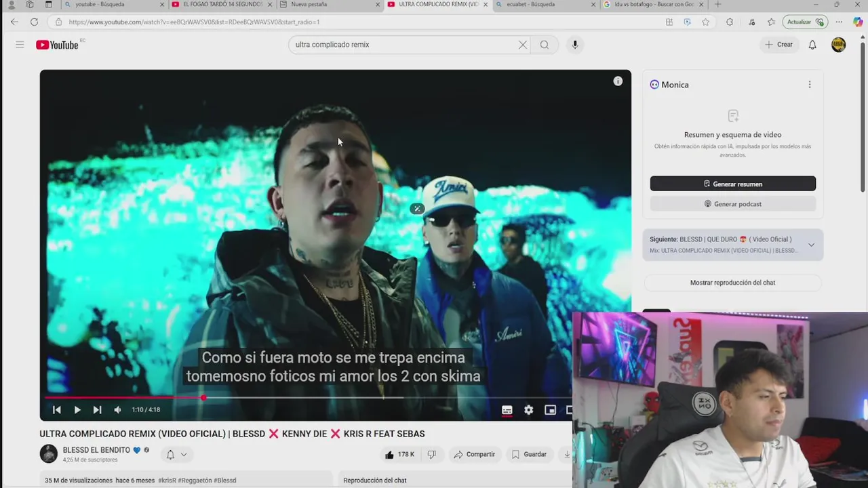Close the ULTRA COMPLICADO REMIX tab
The image size is (868, 488).
point(486,5)
